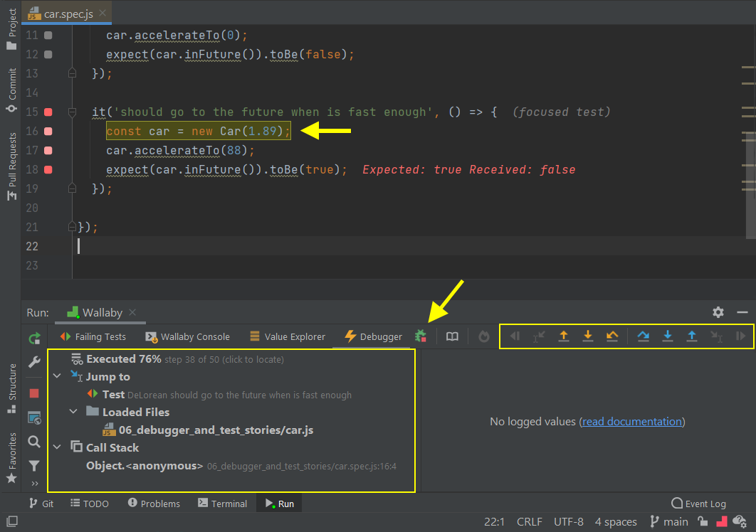Collapse the Jump to tree node

(x=57, y=377)
